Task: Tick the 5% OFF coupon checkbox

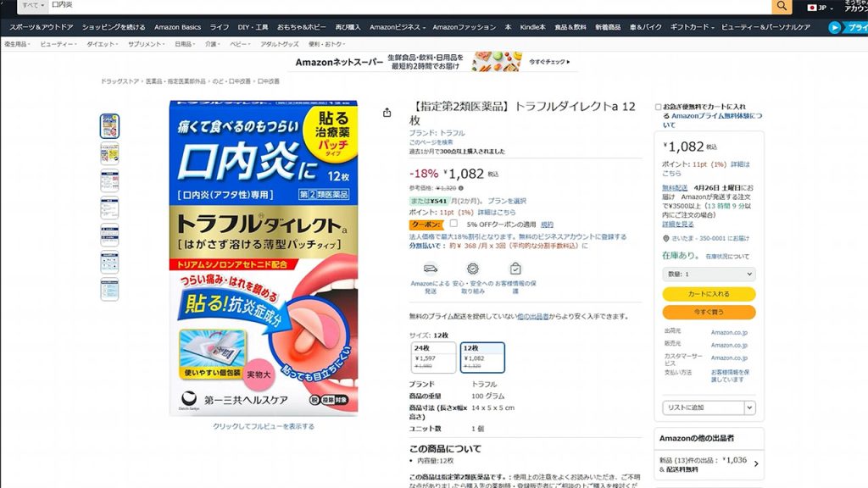Action: tap(453, 224)
